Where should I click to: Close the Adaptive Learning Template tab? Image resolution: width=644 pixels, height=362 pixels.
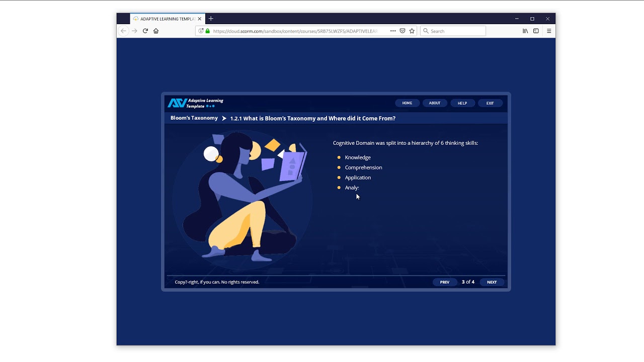pyautogui.click(x=200, y=19)
